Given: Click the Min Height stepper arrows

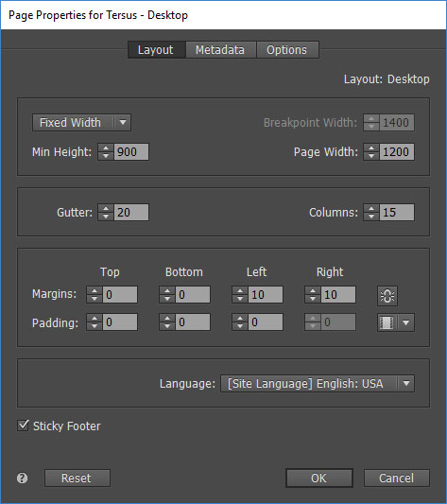Looking at the screenshot, I should (x=106, y=151).
